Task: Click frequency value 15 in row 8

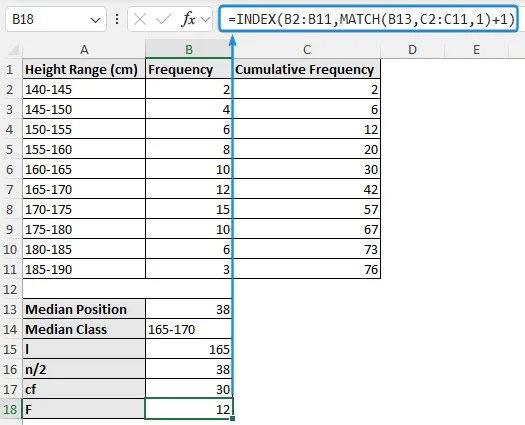Action: point(189,209)
